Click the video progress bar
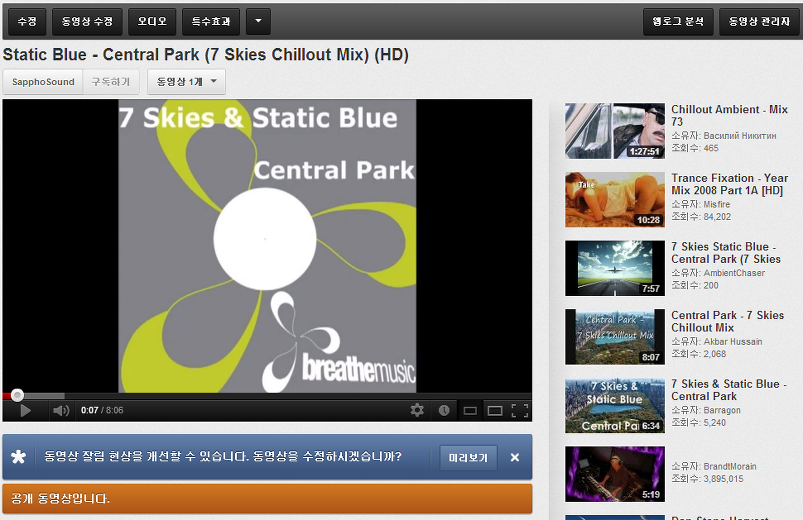The width and height of the screenshot is (803, 520). click(267, 396)
